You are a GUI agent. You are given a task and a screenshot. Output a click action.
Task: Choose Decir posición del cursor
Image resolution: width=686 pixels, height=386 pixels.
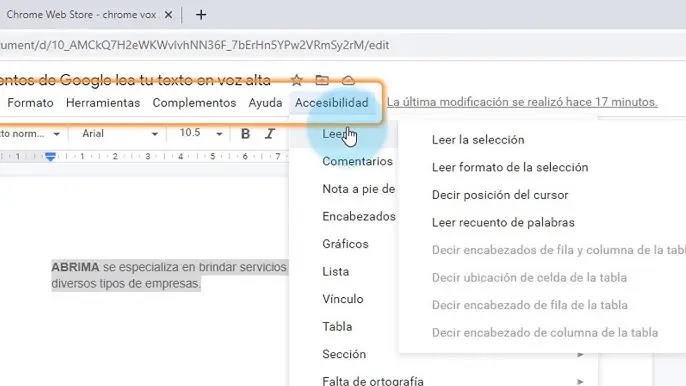tap(500, 195)
